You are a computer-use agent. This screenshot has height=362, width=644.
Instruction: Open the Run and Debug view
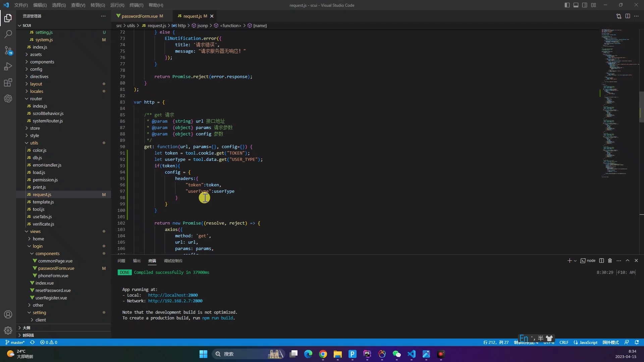coord(8,66)
